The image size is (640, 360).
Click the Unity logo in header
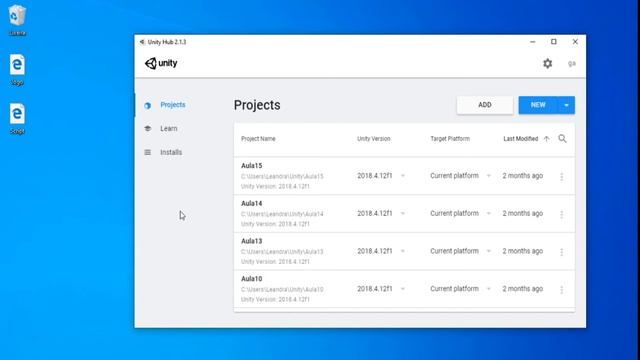(x=161, y=63)
